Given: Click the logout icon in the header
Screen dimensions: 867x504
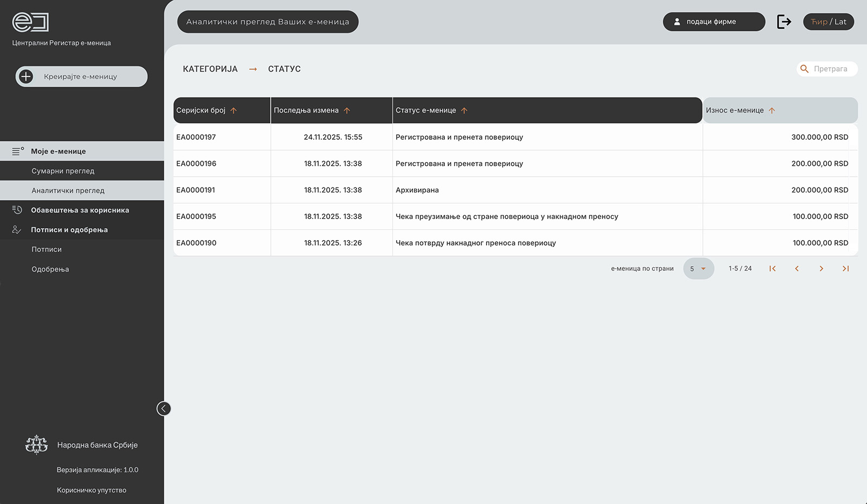Looking at the screenshot, I should (x=784, y=22).
